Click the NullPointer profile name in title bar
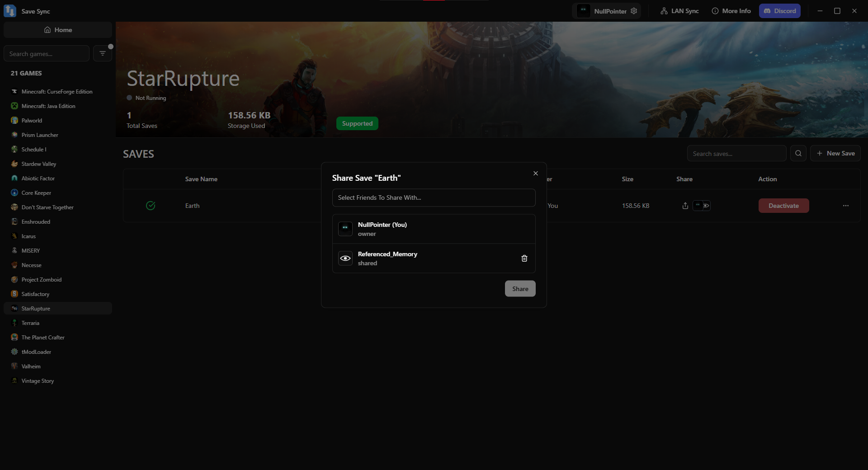 610,11
